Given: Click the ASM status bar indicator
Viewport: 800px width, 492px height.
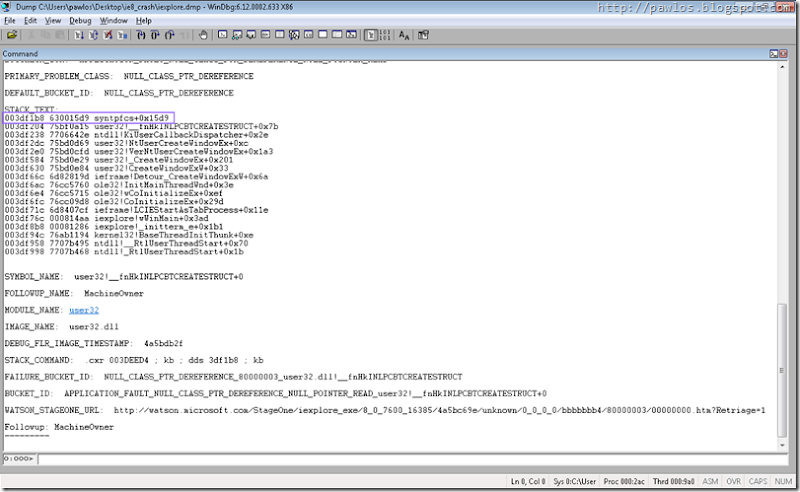Looking at the screenshot, I should (x=710, y=481).
